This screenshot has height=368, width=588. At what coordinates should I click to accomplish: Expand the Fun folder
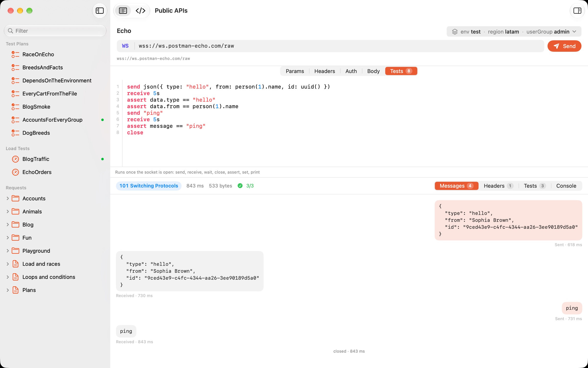(8, 237)
